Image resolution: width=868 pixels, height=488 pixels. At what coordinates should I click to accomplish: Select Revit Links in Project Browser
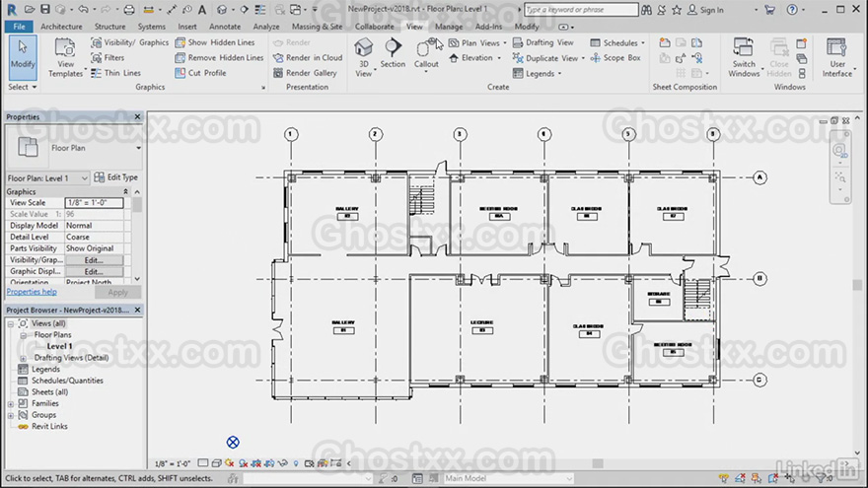click(49, 427)
